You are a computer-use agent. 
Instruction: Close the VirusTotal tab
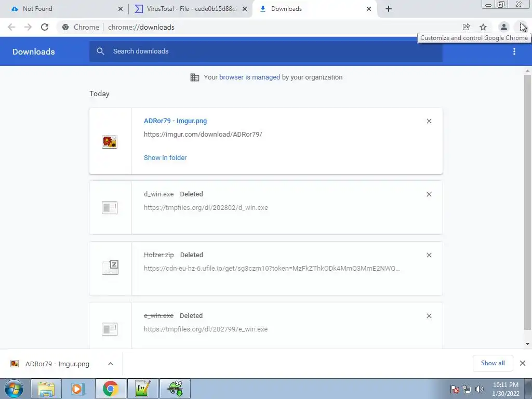pyautogui.click(x=245, y=9)
